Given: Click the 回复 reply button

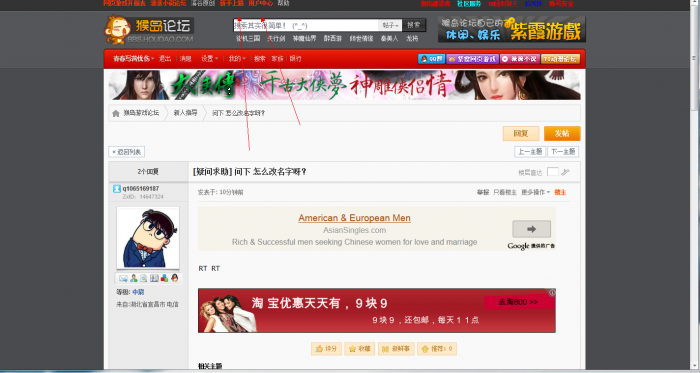Looking at the screenshot, I should 521,133.
